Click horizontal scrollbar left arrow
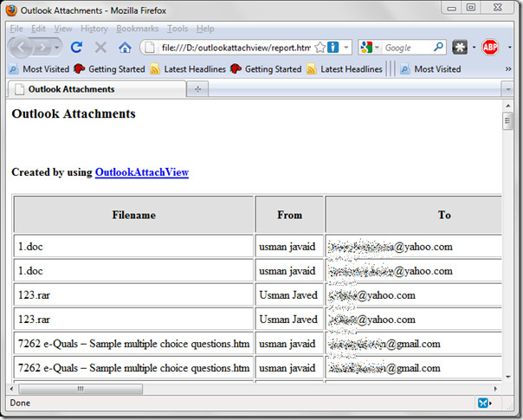523x420 pixels. (11, 389)
